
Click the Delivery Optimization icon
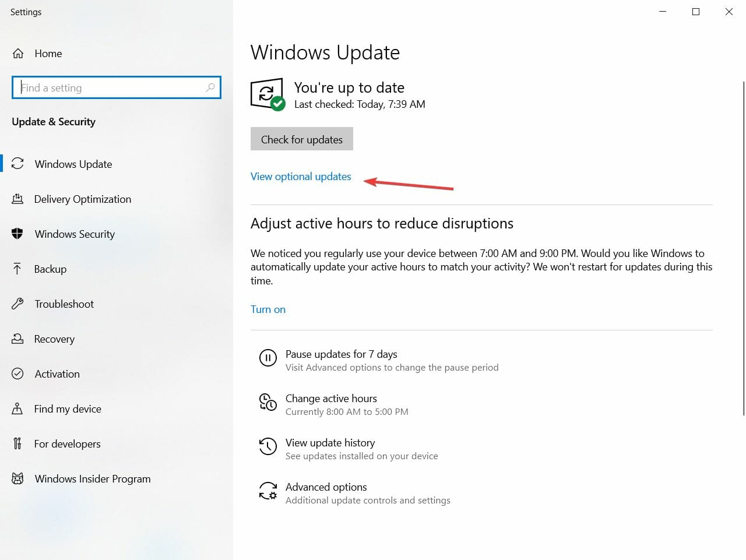click(x=17, y=199)
